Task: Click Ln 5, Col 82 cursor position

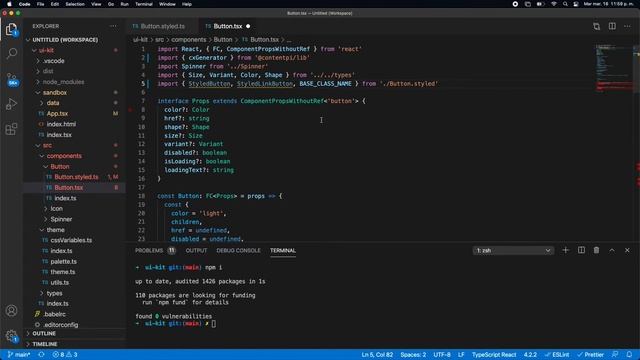Action: click(x=377, y=355)
